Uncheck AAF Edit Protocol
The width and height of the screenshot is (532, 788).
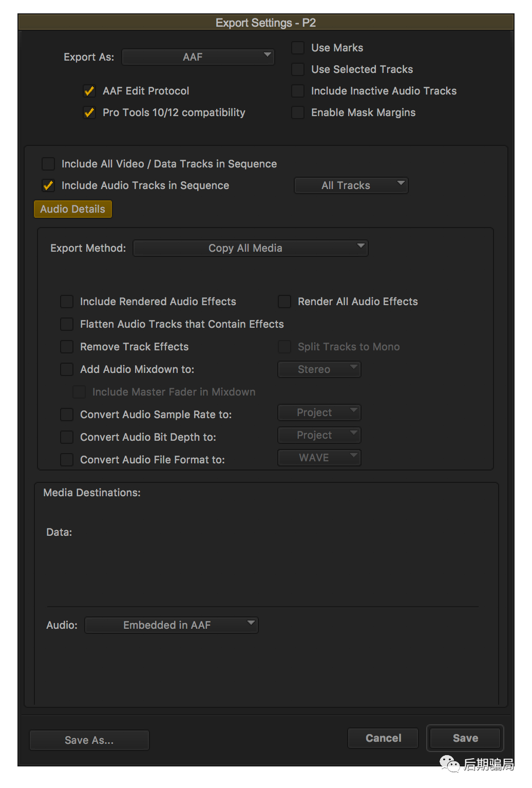(x=89, y=91)
